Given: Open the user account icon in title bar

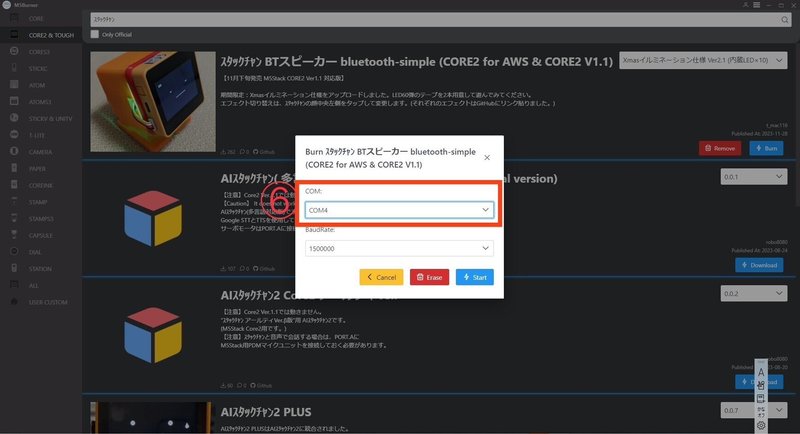Looking at the screenshot, I should click(x=745, y=5).
